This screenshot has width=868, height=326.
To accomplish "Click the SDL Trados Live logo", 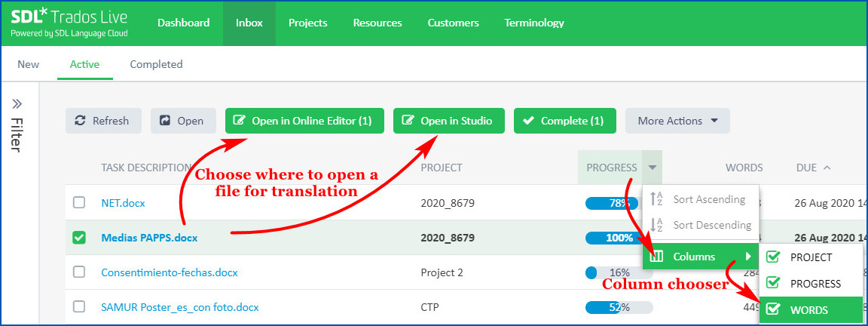I will [69, 23].
